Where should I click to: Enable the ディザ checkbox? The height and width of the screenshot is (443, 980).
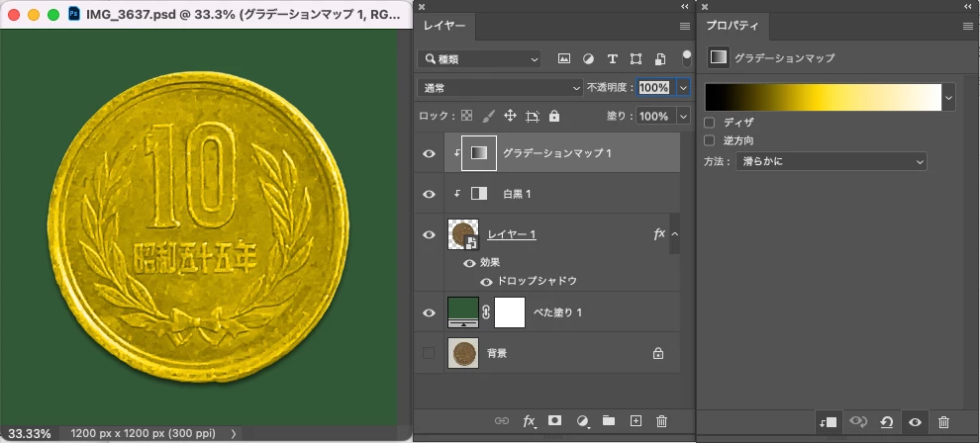click(710, 123)
